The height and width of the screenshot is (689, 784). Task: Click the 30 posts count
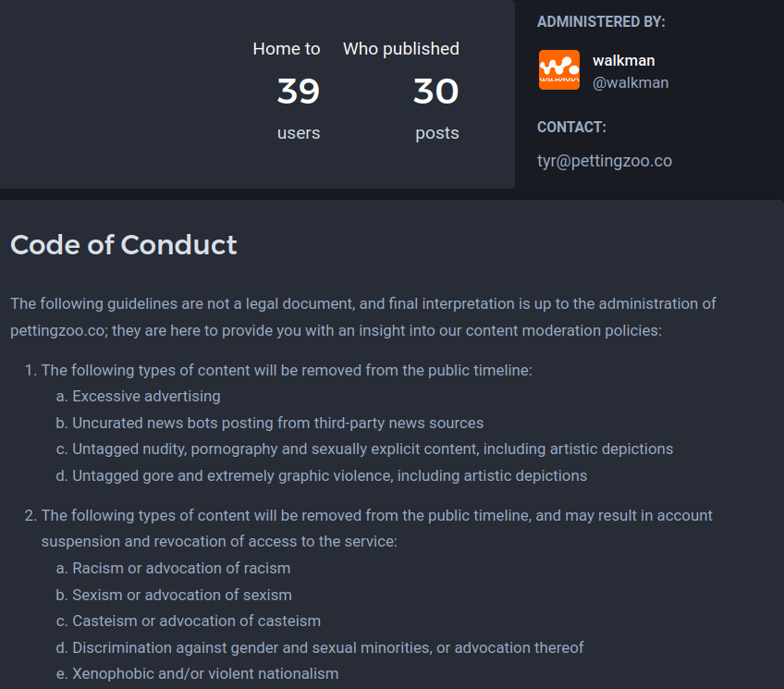click(435, 92)
